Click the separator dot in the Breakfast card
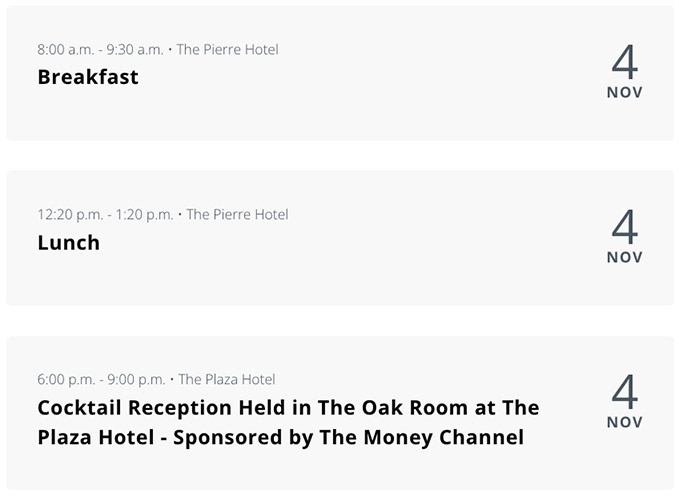The image size is (679, 497). [170, 49]
